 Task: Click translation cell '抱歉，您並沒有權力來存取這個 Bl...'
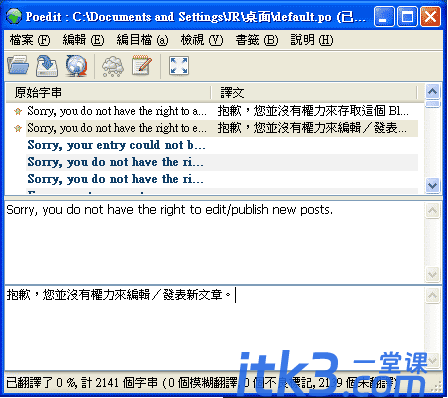tap(313, 111)
